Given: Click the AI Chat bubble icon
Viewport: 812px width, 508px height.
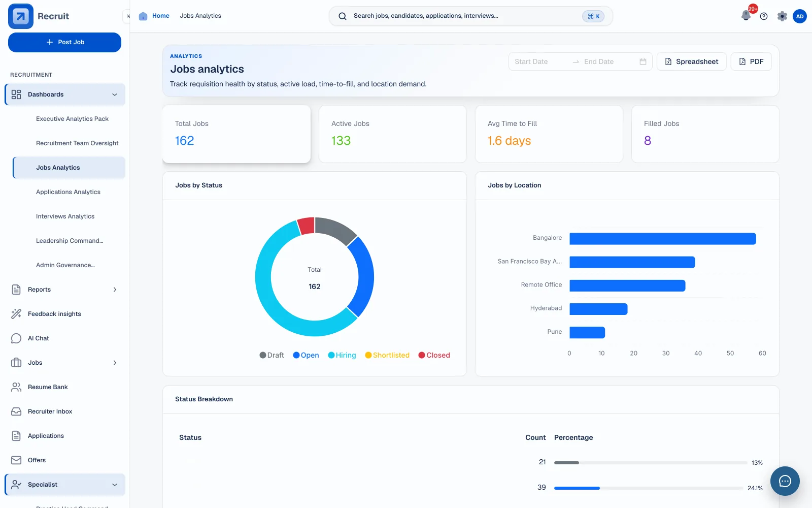Looking at the screenshot, I should [16, 338].
